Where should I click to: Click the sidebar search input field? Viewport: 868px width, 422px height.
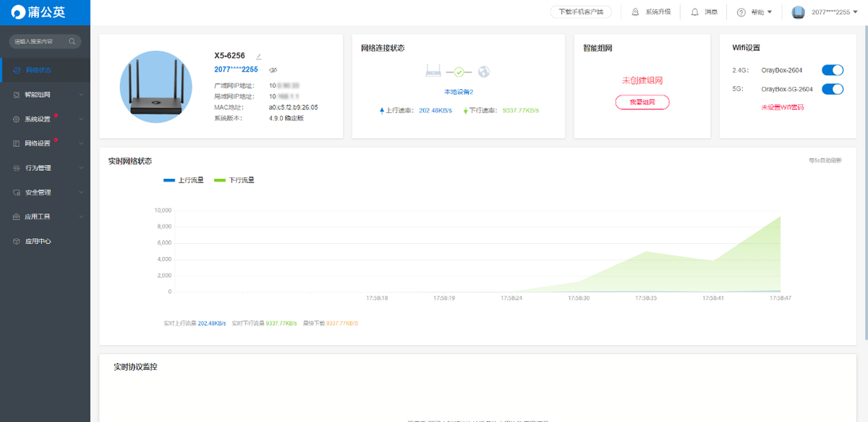click(40, 42)
